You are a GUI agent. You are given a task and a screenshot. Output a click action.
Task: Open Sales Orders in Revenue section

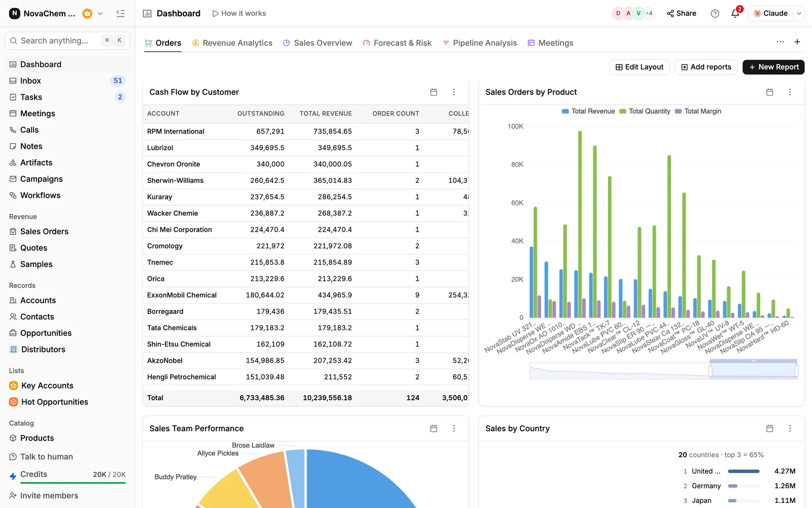[x=67, y=231]
